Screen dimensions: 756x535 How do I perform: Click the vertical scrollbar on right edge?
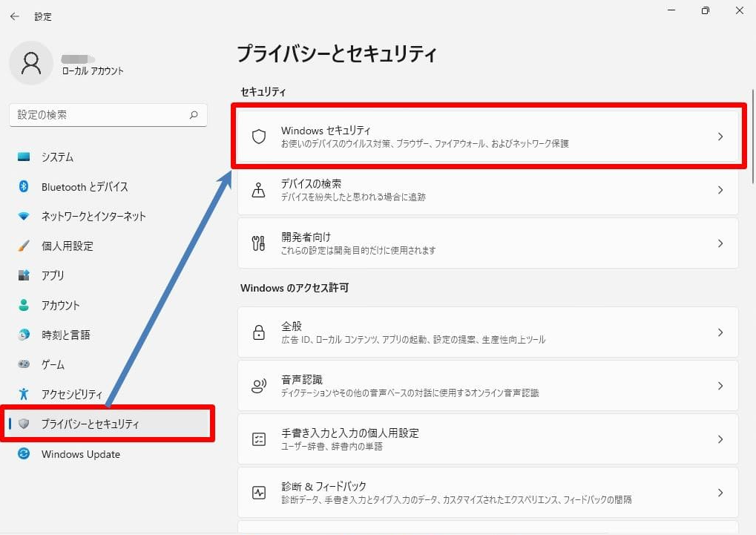[x=752, y=137]
